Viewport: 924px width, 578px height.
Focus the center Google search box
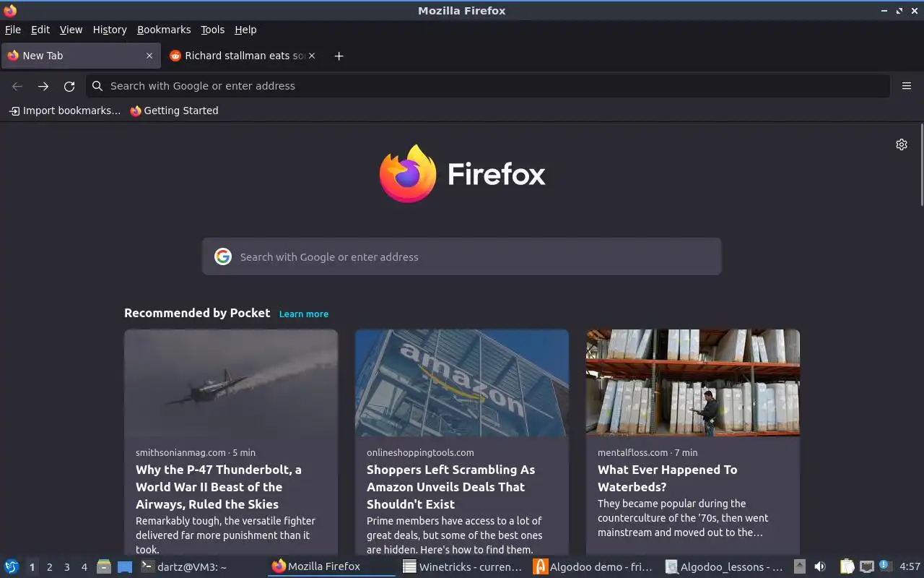462,256
